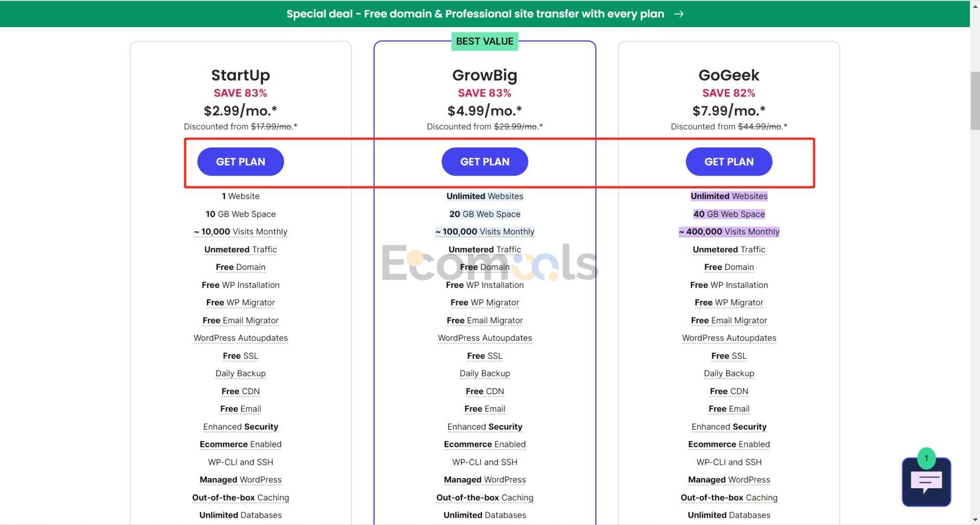This screenshot has width=980, height=525.
Task: Click GrowBig price '$4.99/mo.*'
Action: click(x=484, y=111)
